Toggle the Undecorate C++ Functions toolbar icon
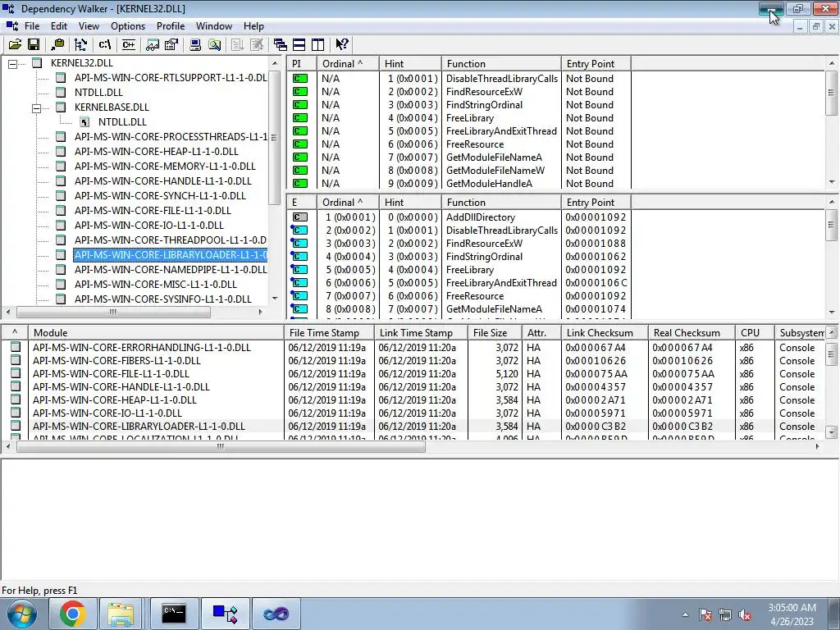This screenshot has height=630, width=840. click(128, 44)
